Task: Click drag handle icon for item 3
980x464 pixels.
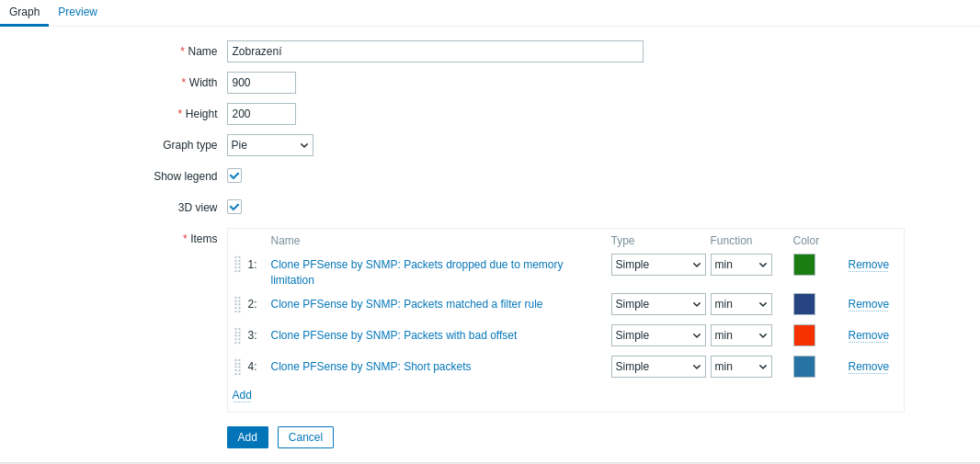Action: pos(237,335)
